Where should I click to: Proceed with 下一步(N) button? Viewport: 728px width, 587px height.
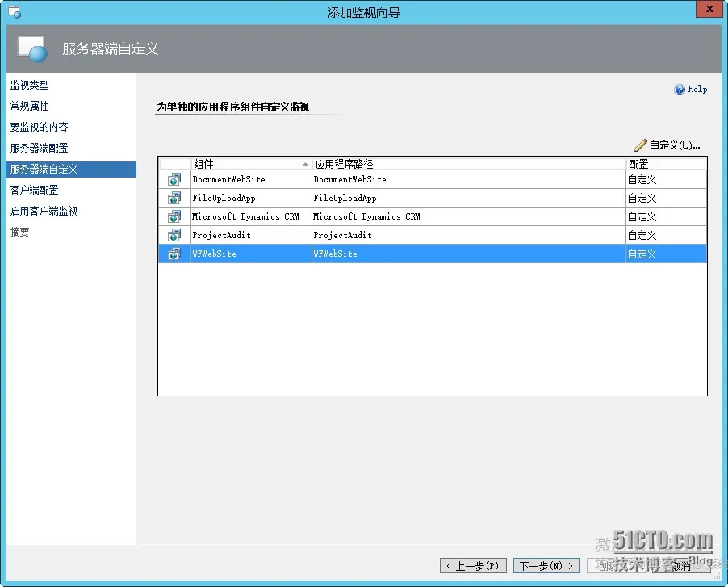(x=546, y=566)
